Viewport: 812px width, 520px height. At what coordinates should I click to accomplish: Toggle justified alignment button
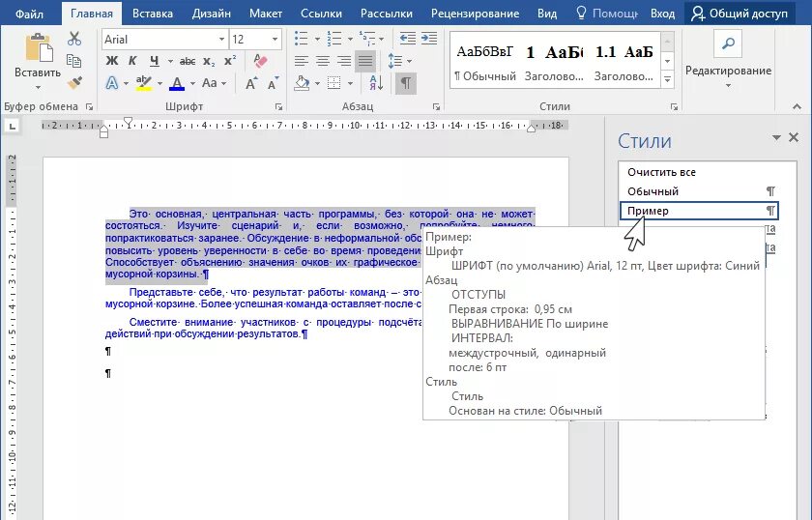(365, 61)
